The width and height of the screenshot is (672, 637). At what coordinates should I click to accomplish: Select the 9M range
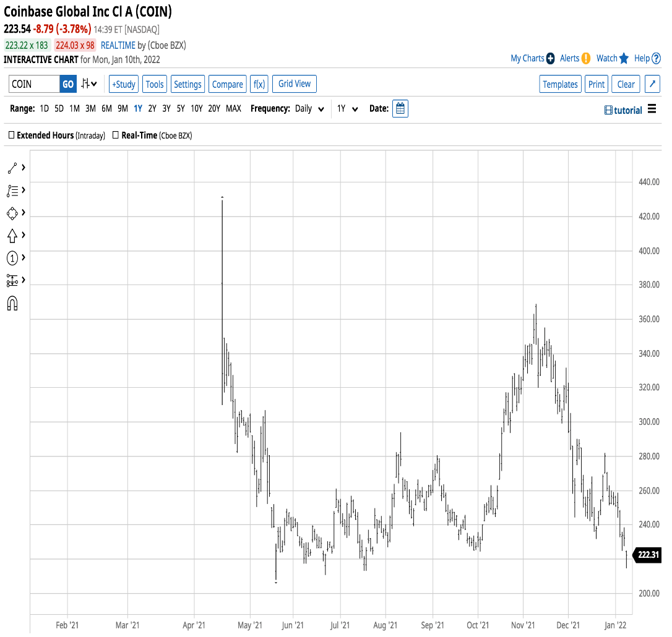tap(123, 108)
